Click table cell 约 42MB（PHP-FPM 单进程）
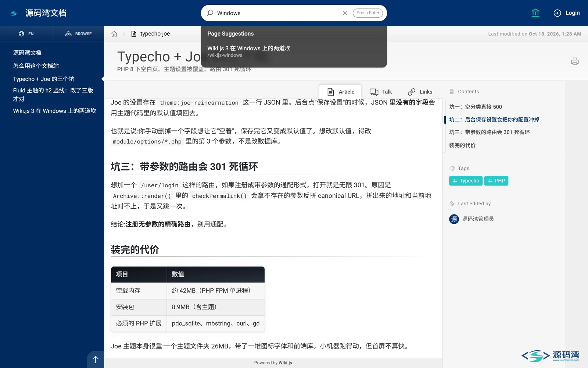Screen dimensions: 588x368 click(x=216, y=291)
